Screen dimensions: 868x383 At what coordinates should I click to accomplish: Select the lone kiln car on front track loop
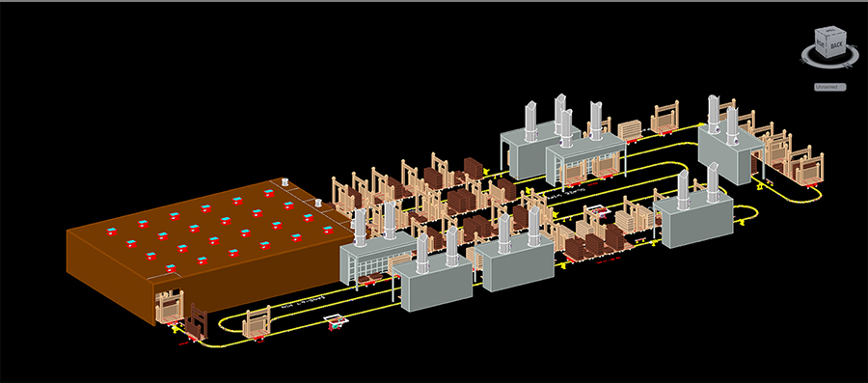point(256,324)
